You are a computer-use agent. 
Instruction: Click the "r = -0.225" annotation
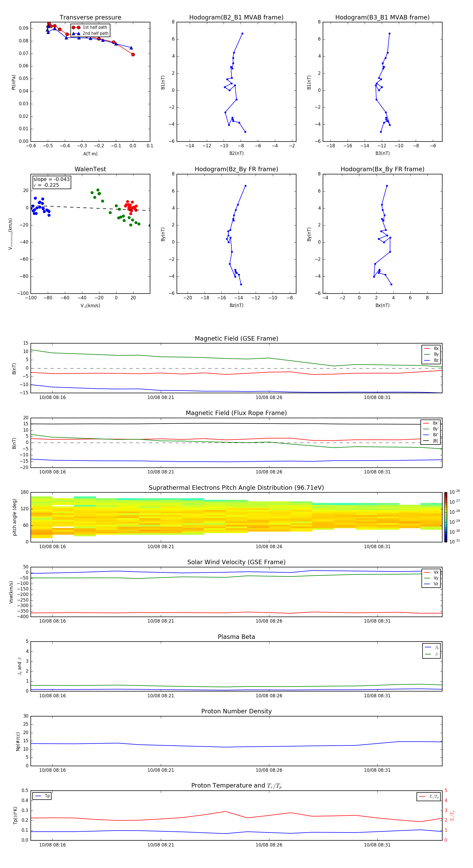coord(47,185)
